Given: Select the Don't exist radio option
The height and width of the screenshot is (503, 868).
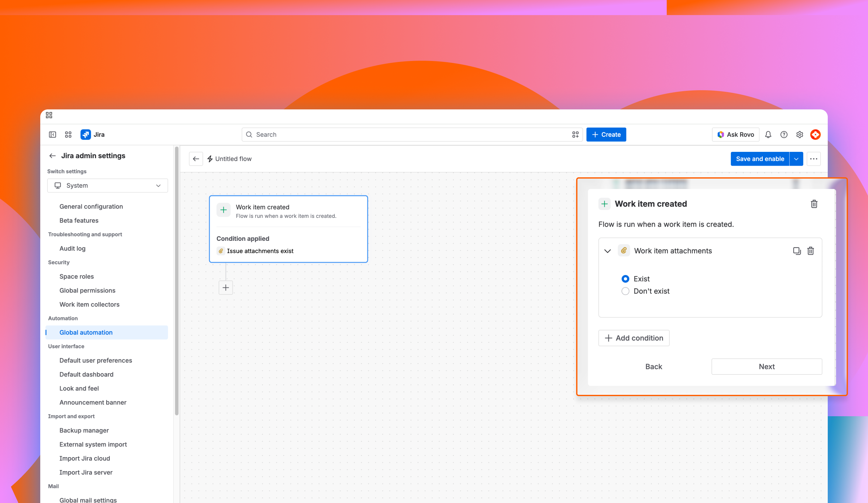Looking at the screenshot, I should [x=625, y=291].
